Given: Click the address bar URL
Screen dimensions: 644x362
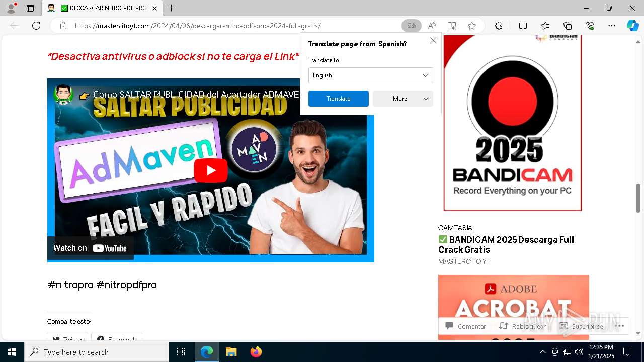Looking at the screenshot, I should [x=198, y=26].
